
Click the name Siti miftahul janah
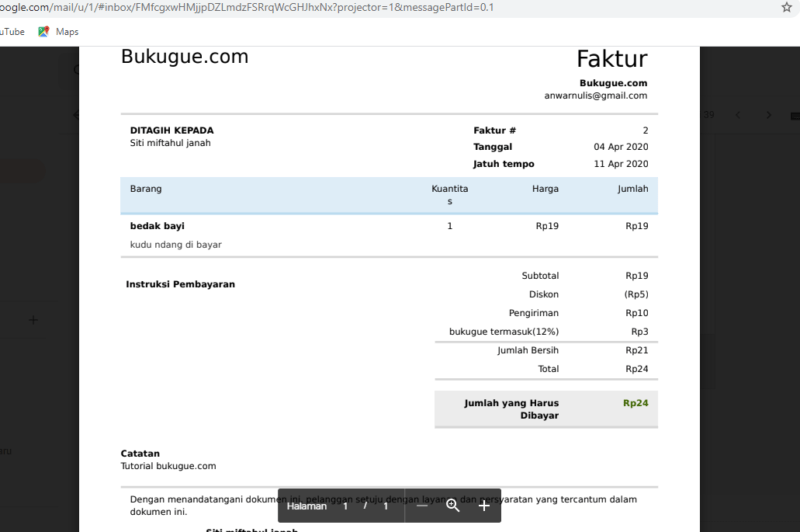[170, 143]
